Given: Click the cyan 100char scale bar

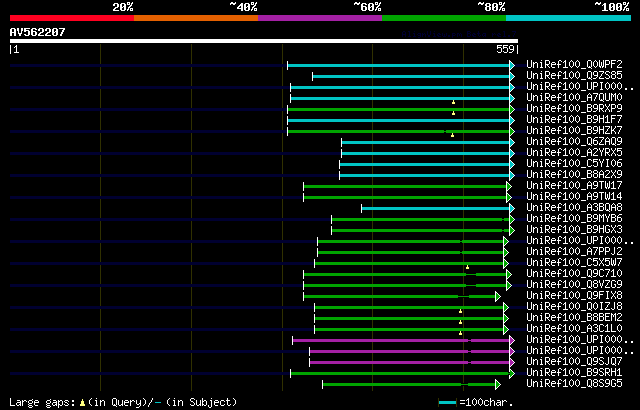Looking at the screenshot, I should (447, 403).
